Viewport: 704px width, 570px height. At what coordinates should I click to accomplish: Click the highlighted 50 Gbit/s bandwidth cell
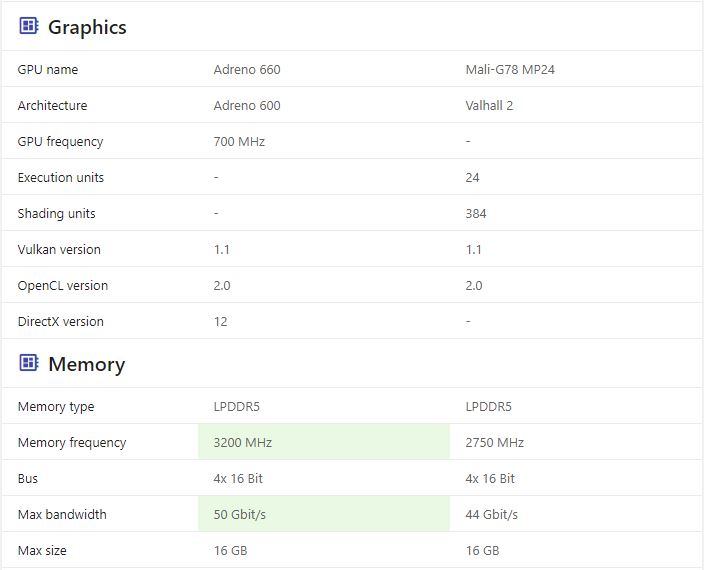324,514
